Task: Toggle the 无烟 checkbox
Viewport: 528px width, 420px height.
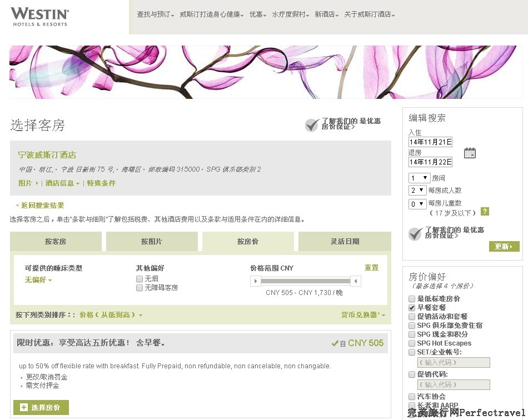Action: [x=140, y=279]
